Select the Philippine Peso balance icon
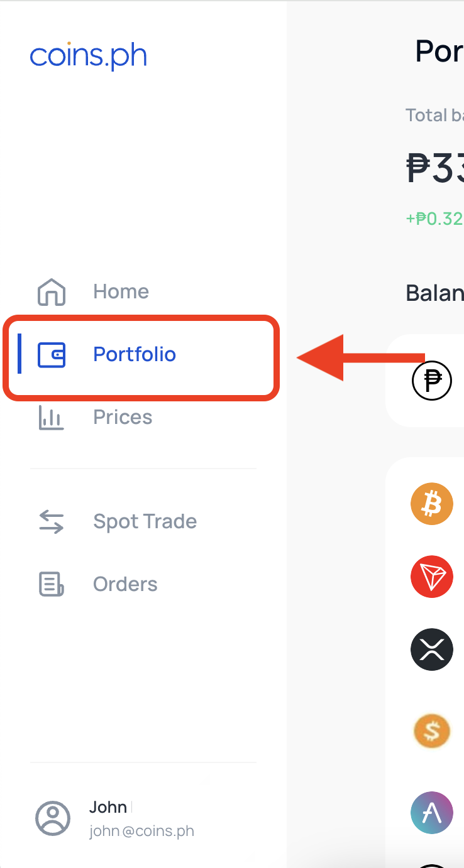This screenshot has width=464, height=868. 432,381
